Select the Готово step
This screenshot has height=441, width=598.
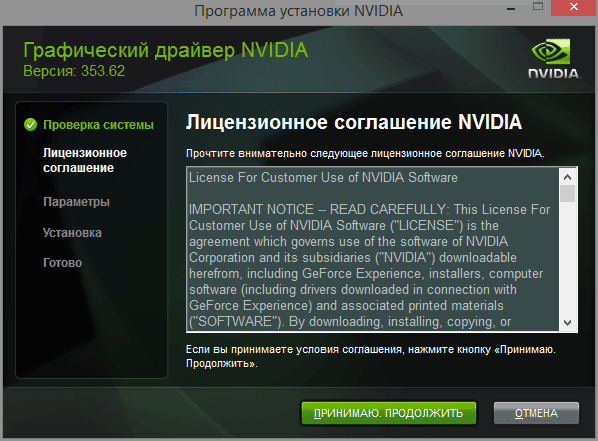[62, 262]
